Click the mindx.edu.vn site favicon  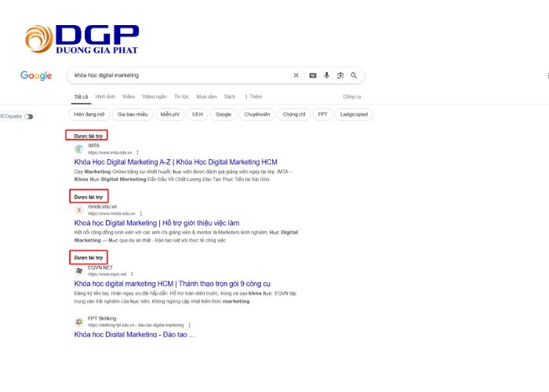click(x=79, y=210)
